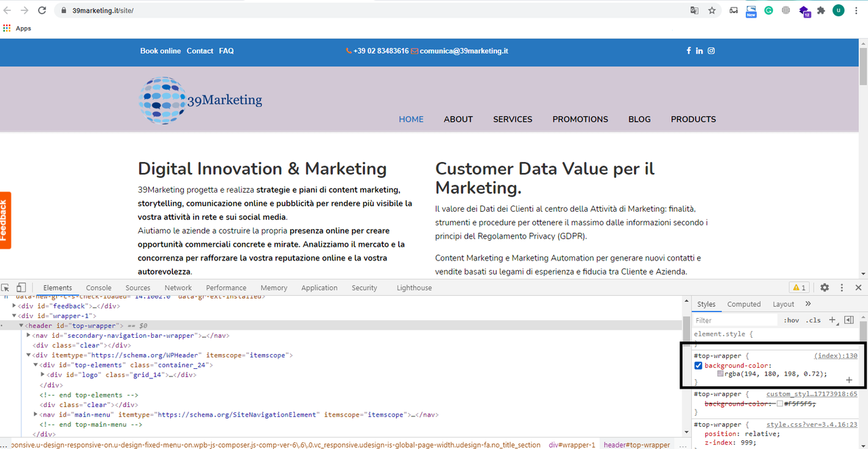Toggle the computed styles sidebar icon
This screenshot has width=868, height=449.
(x=849, y=320)
